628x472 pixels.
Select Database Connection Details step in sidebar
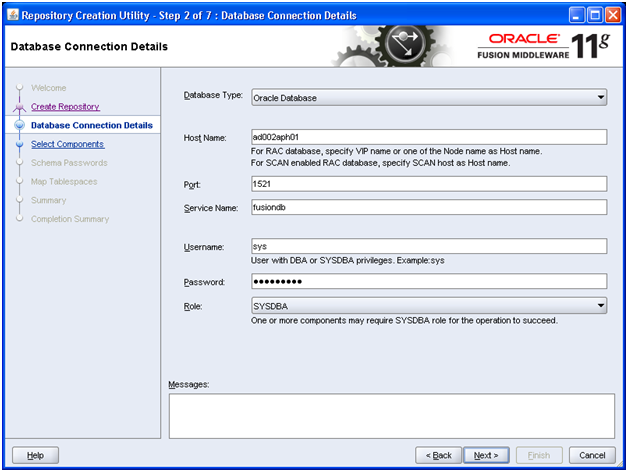(x=92, y=125)
